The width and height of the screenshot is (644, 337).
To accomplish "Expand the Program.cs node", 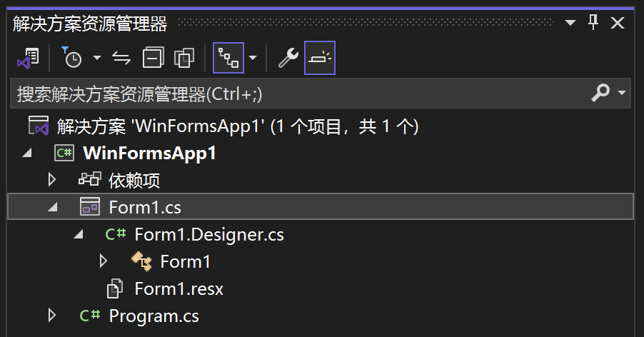I will 51,316.
